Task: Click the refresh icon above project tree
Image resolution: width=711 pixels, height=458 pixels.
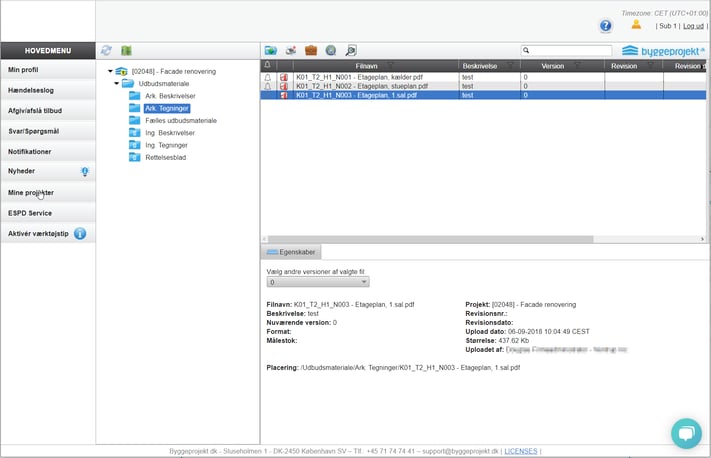Action: coord(106,50)
